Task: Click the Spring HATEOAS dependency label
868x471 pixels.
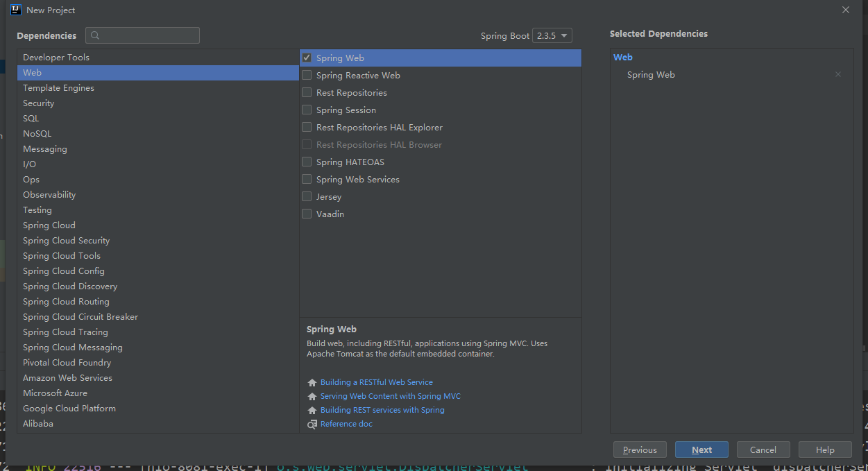Action: [350, 162]
